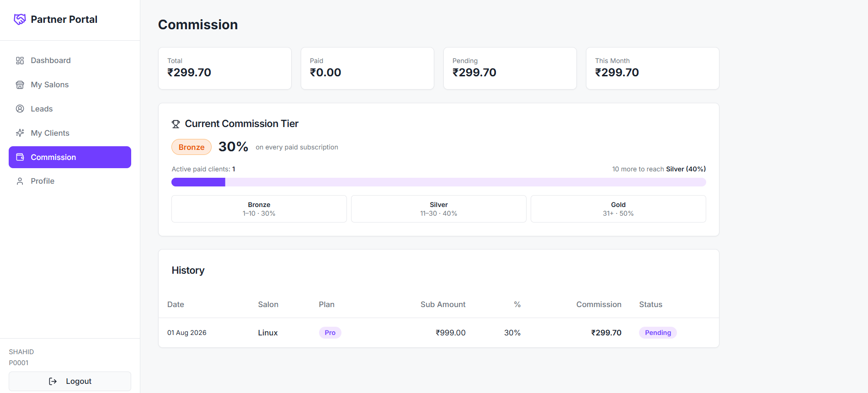Click the 30% cell in History row

point(512,333)
